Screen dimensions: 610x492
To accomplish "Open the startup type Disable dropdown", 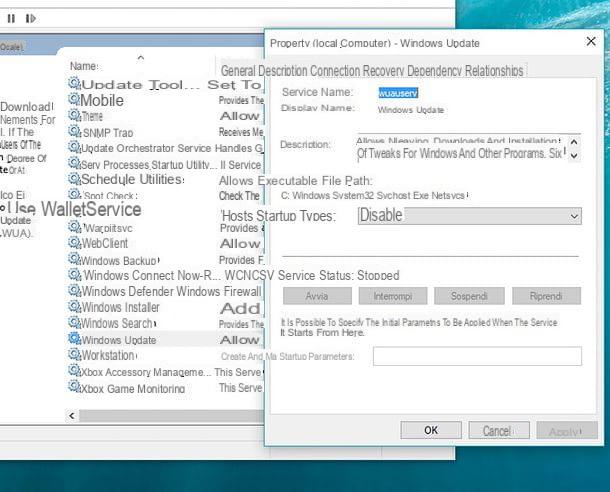I will [470, 216].
